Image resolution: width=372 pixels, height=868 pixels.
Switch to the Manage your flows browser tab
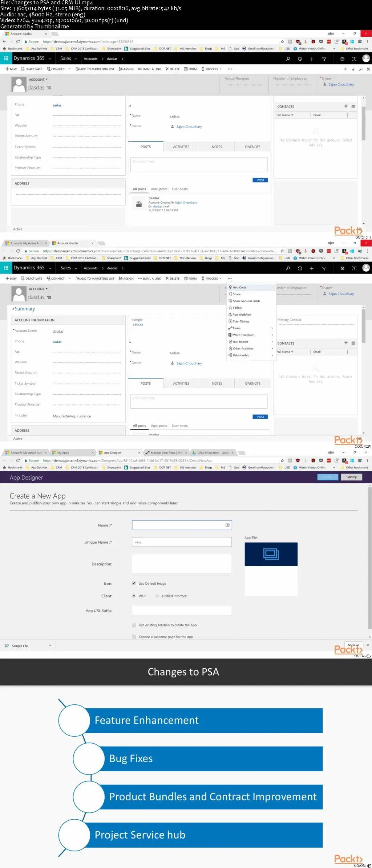(x=165, y=453)
